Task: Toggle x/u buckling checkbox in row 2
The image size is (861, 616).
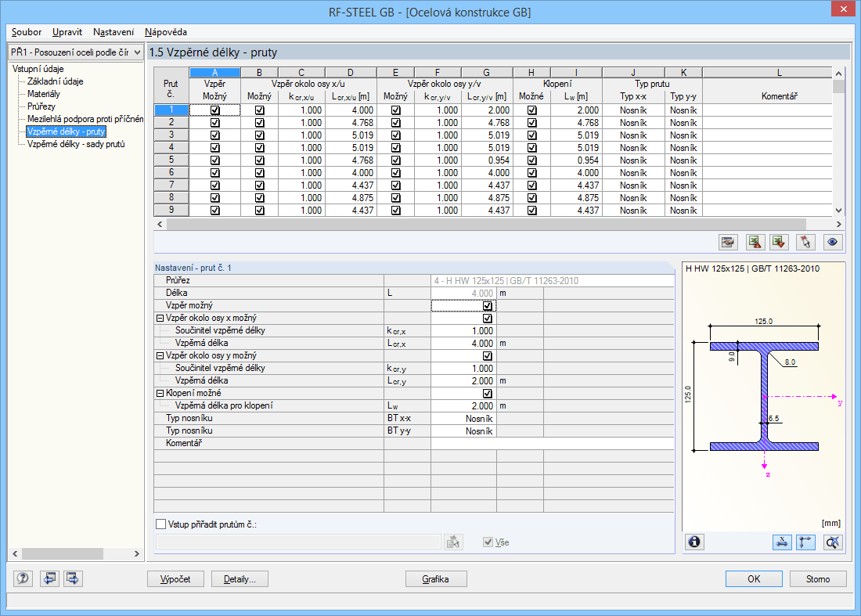Action: [260, 122]
